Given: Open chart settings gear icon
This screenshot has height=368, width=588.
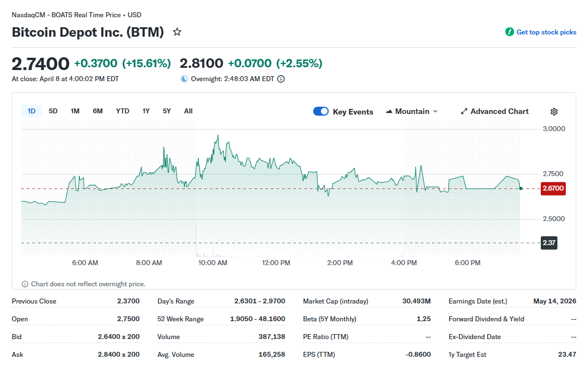Looking at the screenshot, I should point(554,112).
